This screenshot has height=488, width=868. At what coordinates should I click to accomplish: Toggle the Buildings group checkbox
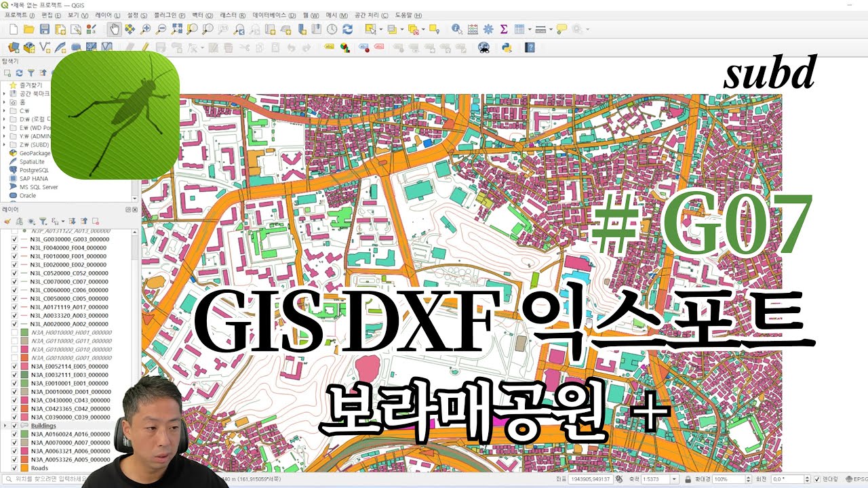pyautogui.click(x=15, y=426)
